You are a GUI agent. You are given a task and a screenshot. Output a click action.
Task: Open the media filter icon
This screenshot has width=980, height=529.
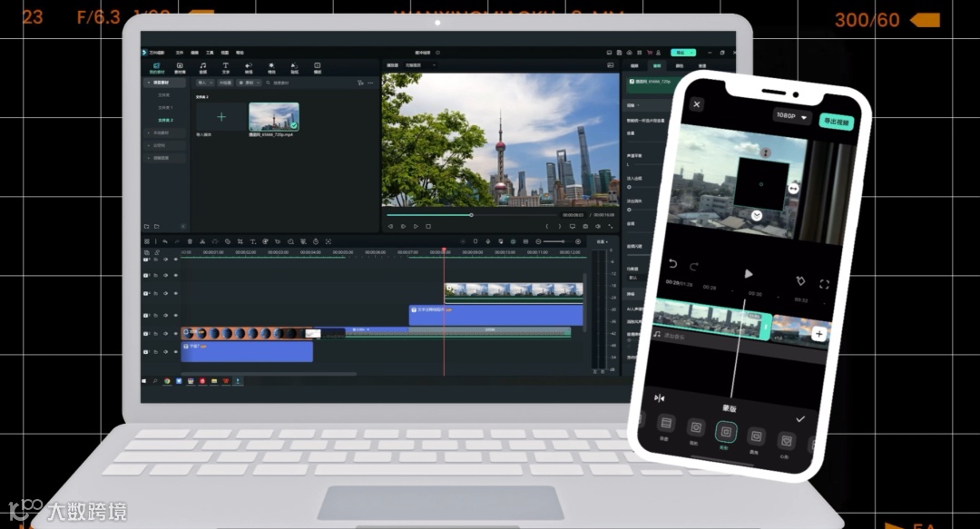(x=360, y=83)
